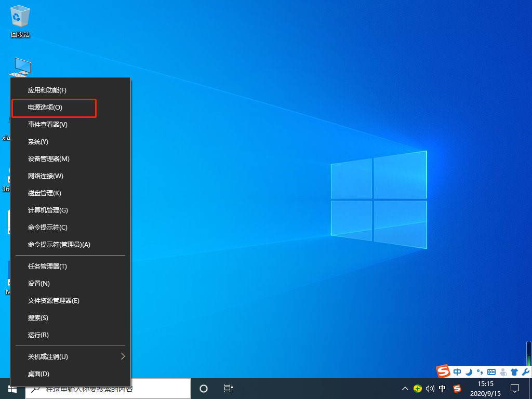Toggle punctuation mode on the Sogou bar

tap(479, 372)
